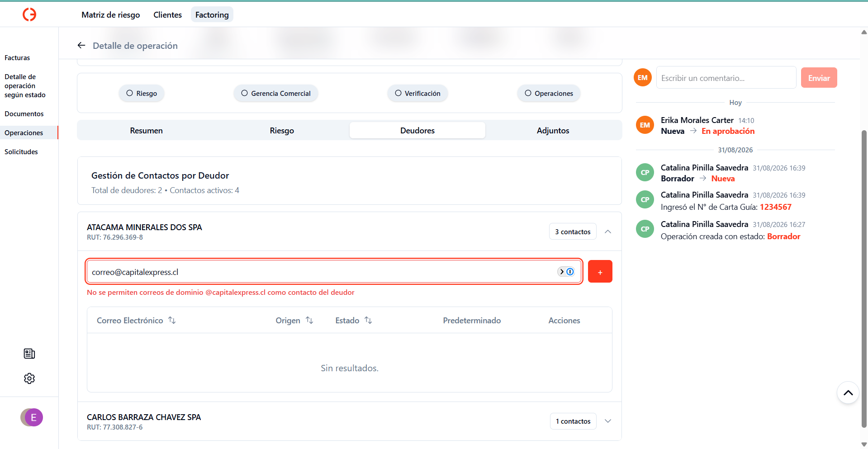
Task: Switch to the Riesgo tab
Action: pos(282,130)
